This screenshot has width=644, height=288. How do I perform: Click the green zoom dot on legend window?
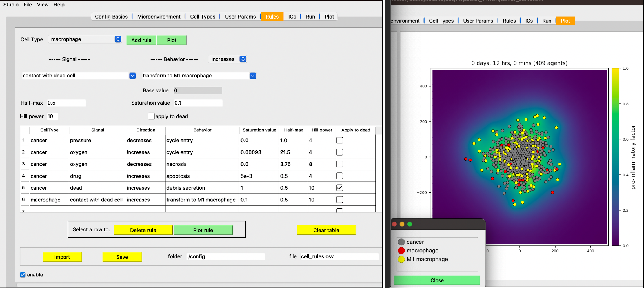pyautogui.click(x=410, y=224)
